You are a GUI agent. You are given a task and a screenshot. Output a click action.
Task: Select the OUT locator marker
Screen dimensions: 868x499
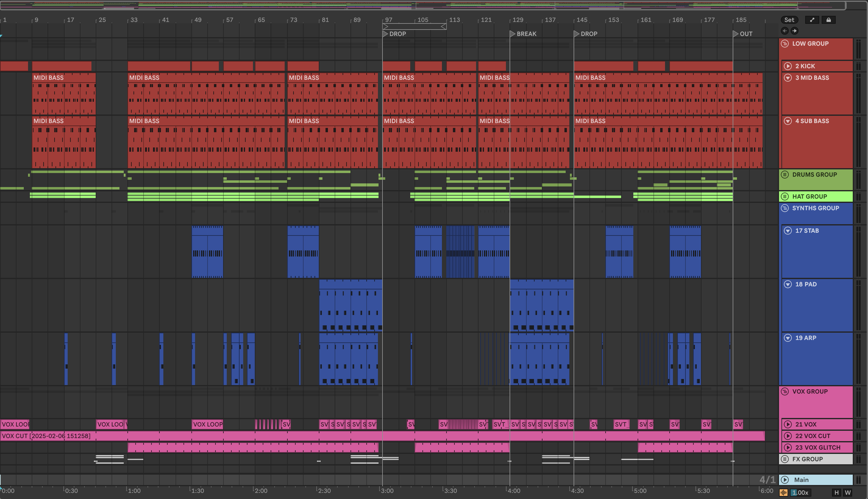736,34
